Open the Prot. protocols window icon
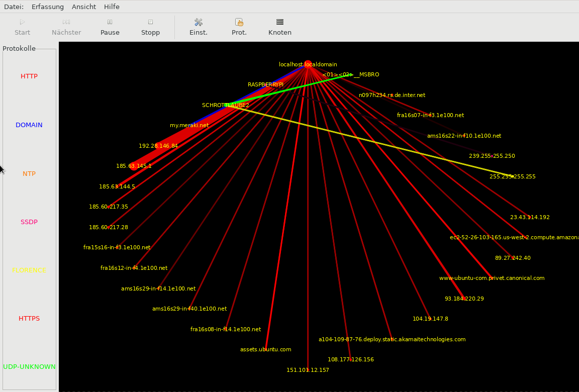The width and height of the screenshot is (579, 392). click(239, 23)
